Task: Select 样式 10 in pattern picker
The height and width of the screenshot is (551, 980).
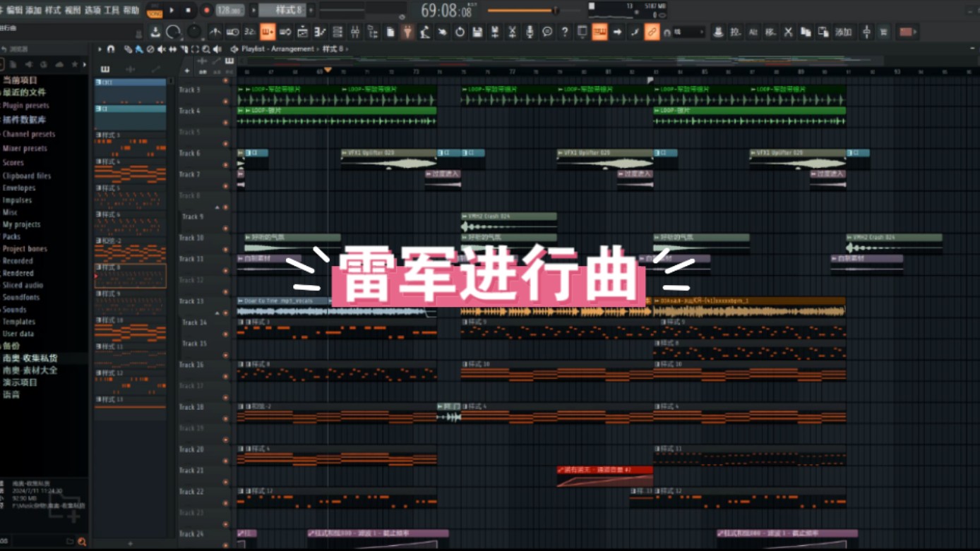Action: click(x=131, y=329)
